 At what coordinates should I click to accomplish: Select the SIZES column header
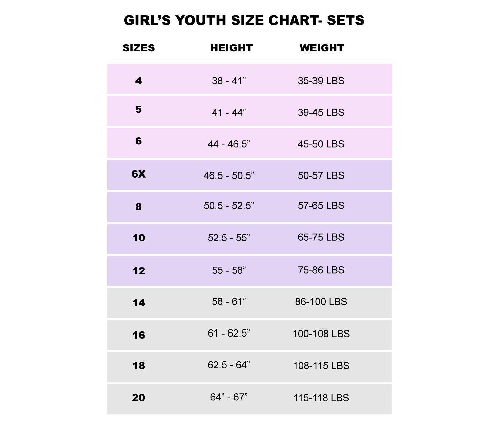click(x=138, y=48)
